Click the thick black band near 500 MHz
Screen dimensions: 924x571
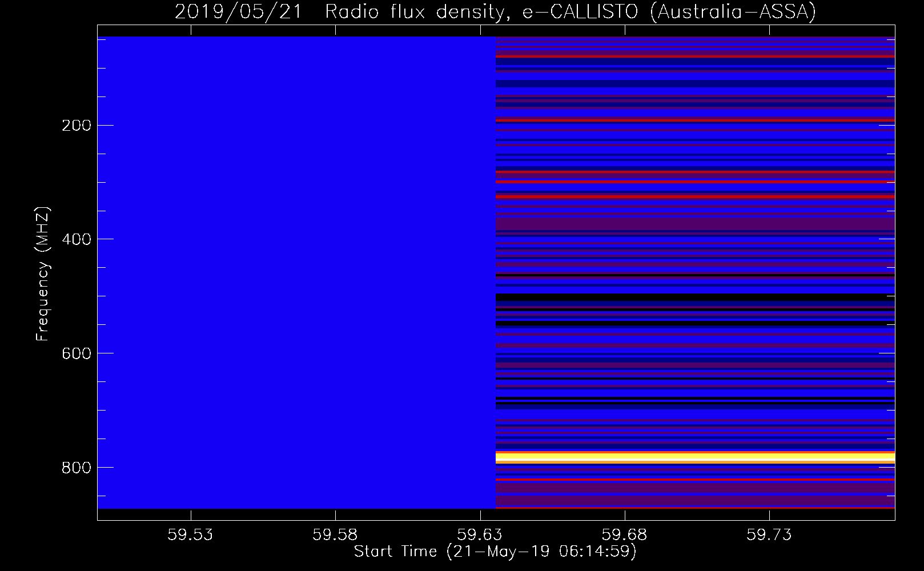pos(695,297)
